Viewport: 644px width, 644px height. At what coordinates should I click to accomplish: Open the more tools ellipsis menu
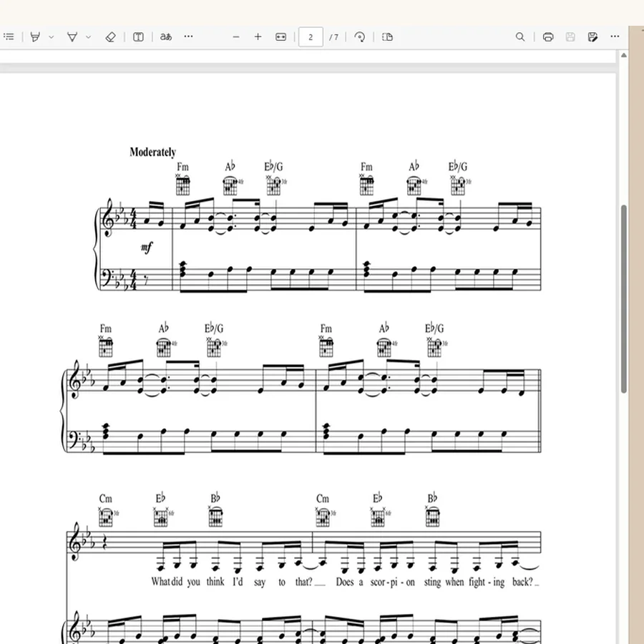(188, 36)
